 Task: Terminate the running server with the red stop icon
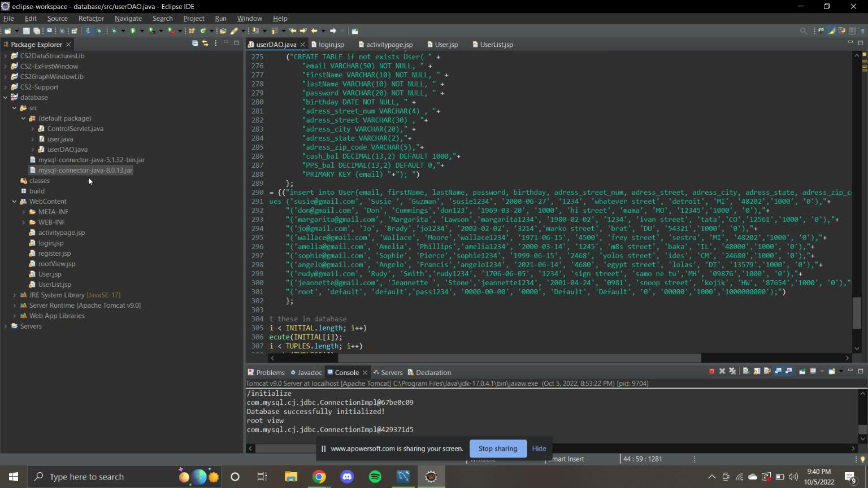(x=711, y=371)
